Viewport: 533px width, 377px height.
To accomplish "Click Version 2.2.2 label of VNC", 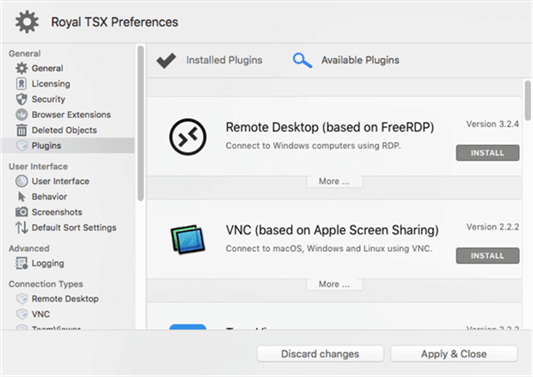I will 492,227.
